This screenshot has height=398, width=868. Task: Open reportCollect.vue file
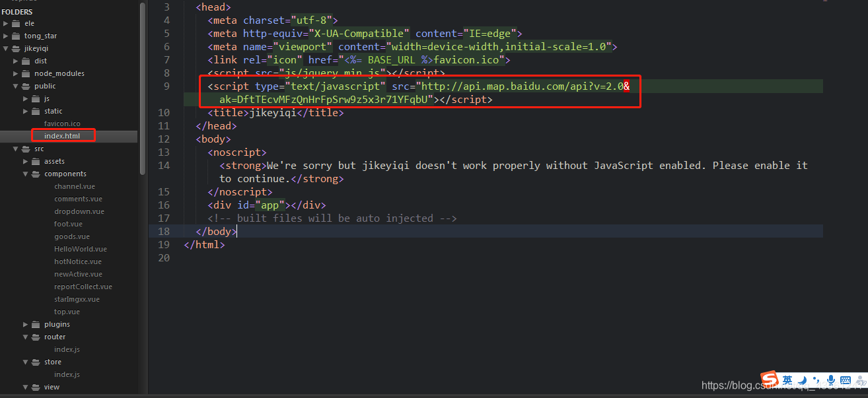point(83,286)
